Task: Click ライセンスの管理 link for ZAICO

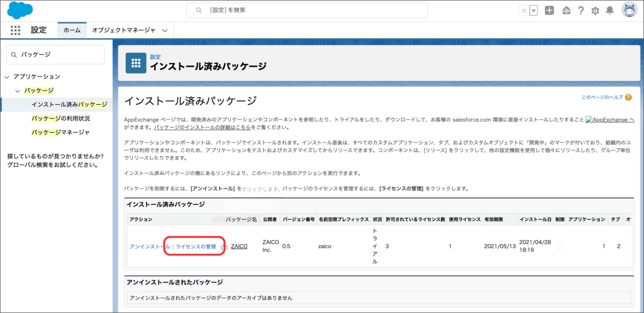Action: click(196, 247)
